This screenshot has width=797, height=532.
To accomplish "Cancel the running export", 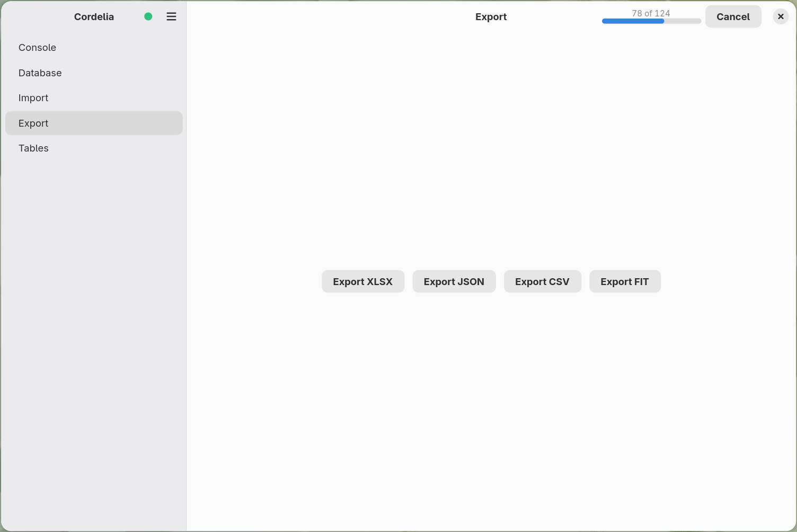I will [733, 16].
